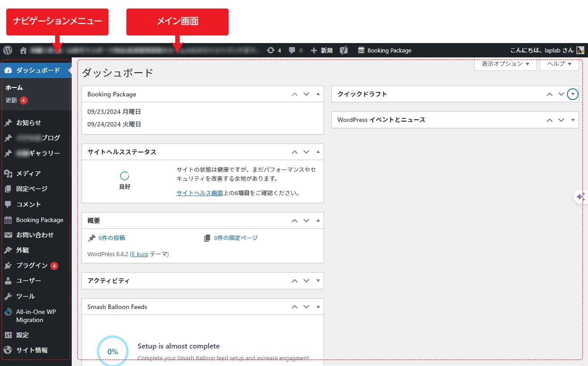Collapse the 概要 widget panel
The width and height of the screenshot is (588, 366).
pyautogui.click(x=318, y=220)
